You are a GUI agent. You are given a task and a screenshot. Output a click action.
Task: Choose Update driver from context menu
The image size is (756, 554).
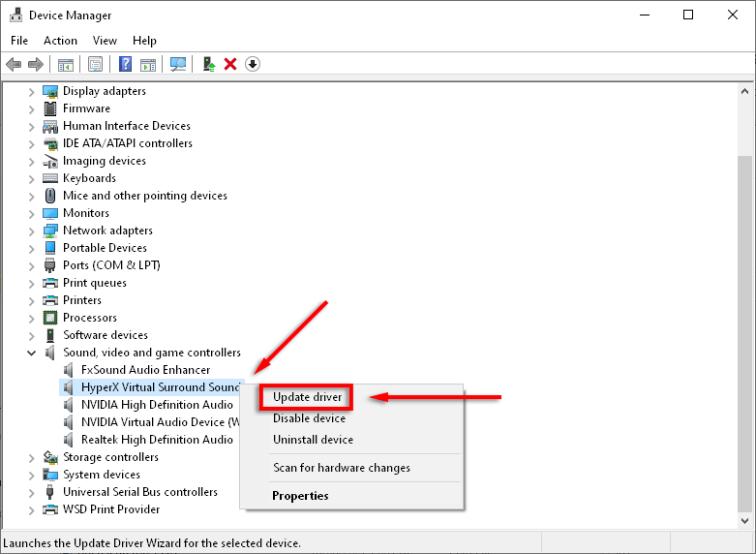point(307,397)
